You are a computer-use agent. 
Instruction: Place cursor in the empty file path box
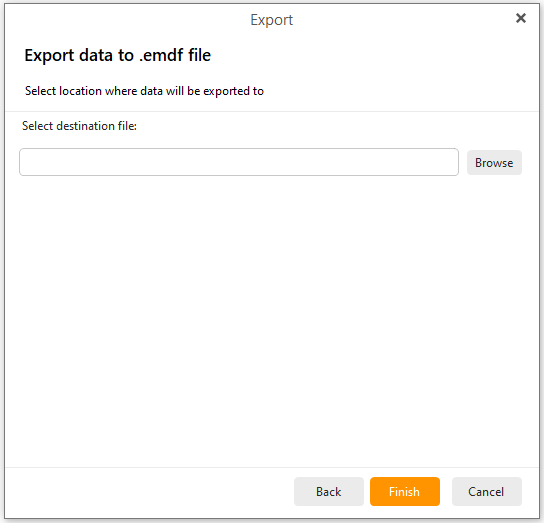(239, 162)
